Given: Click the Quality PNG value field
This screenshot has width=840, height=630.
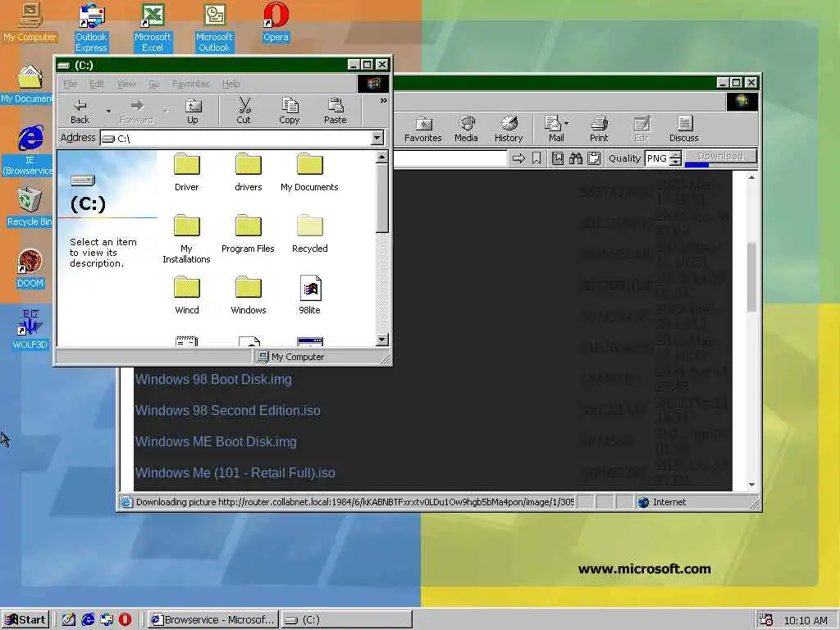Looking at the screenshot, I should pos(657,158).
